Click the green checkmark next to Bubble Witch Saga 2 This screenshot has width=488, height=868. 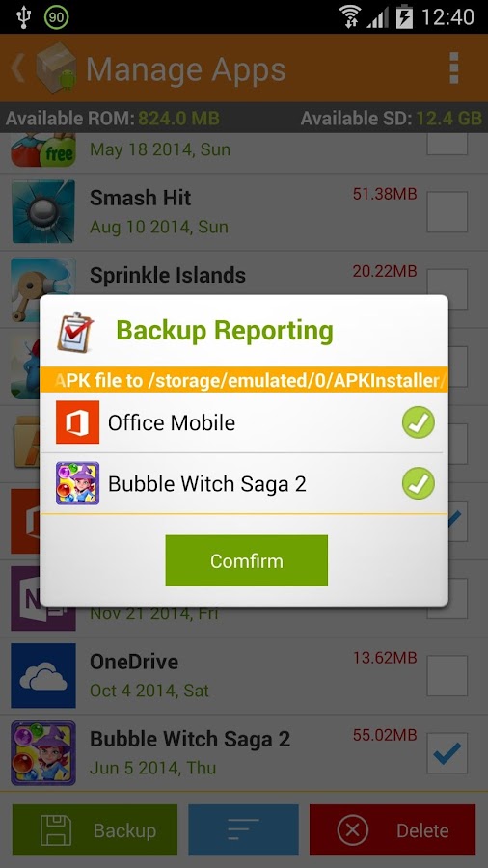point(419,483)
